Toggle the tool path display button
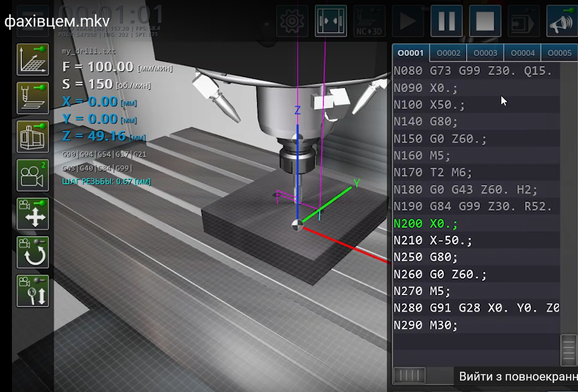Image resolution: width=578 pixels, height=392 pixels. (33, 98)
